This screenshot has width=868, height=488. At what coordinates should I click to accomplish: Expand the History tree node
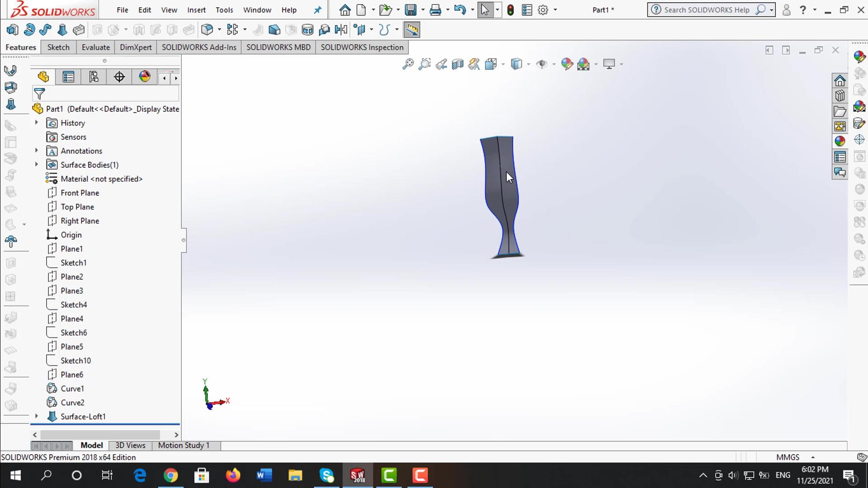click(37, 122)
